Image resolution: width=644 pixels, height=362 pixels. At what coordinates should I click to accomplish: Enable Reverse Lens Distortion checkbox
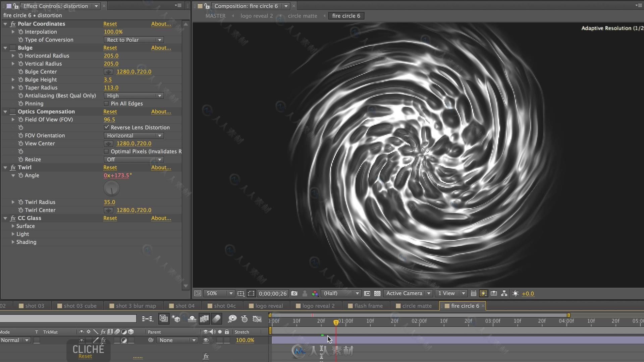[x=106, y=127]
